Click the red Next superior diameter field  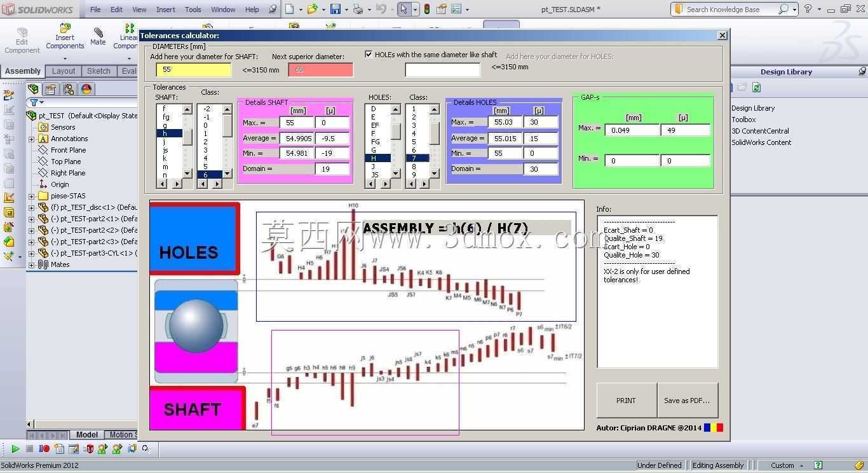click(x=320, y=70)
